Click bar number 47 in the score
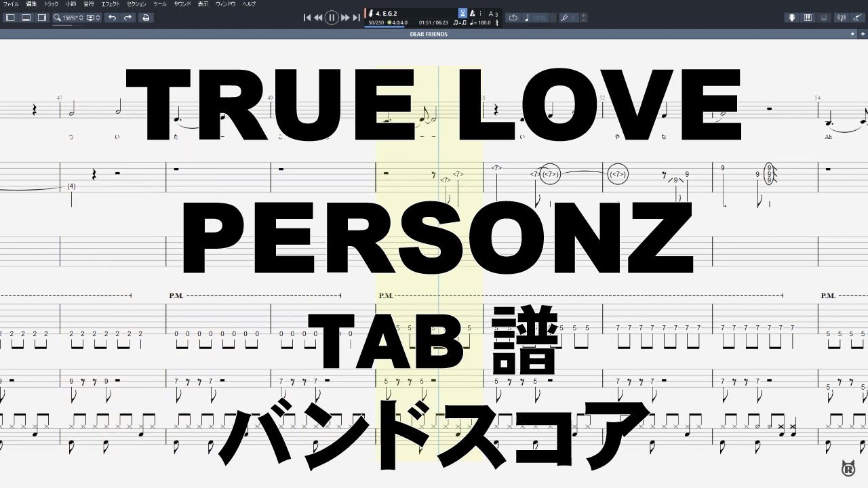The width and height of the screenshot is (868, 488). 60,98
